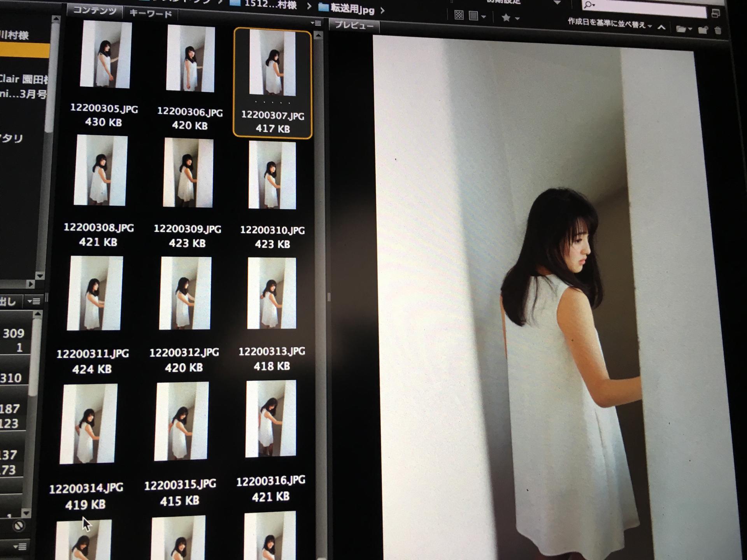
Task: Click the trash delete icon
Action: click(718, 30)
